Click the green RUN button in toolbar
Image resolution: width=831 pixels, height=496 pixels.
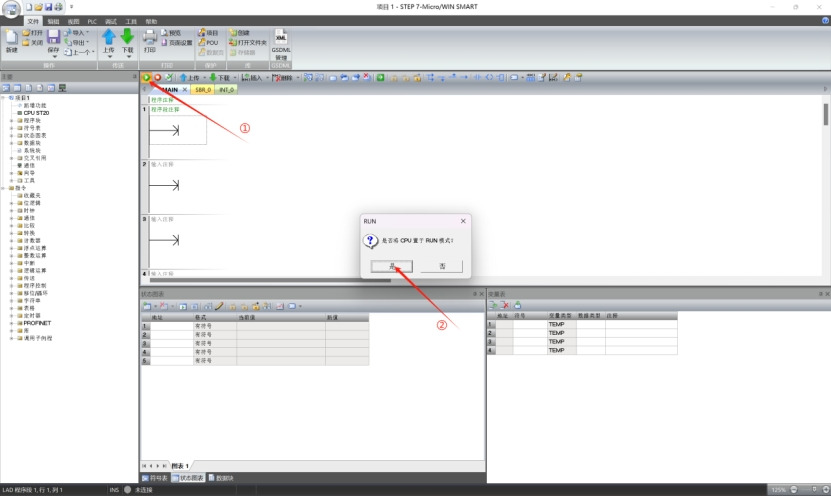coord(147,77)
